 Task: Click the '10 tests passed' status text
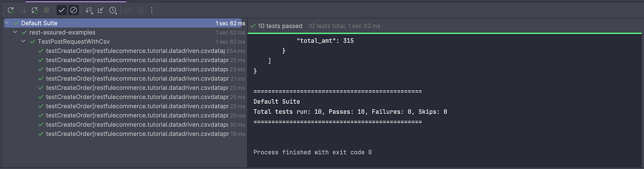(x=280, y=26)
